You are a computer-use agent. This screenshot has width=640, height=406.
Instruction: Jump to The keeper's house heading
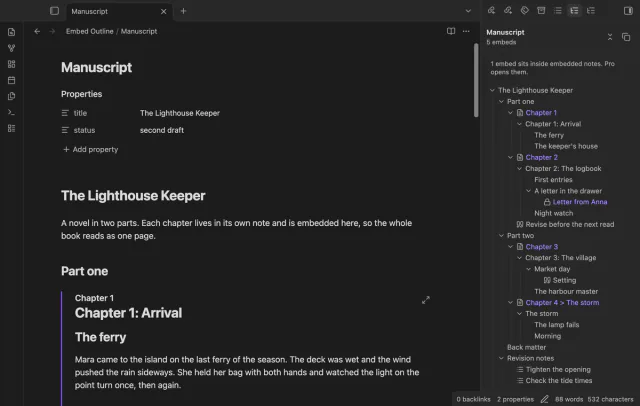tap(566, 146)
